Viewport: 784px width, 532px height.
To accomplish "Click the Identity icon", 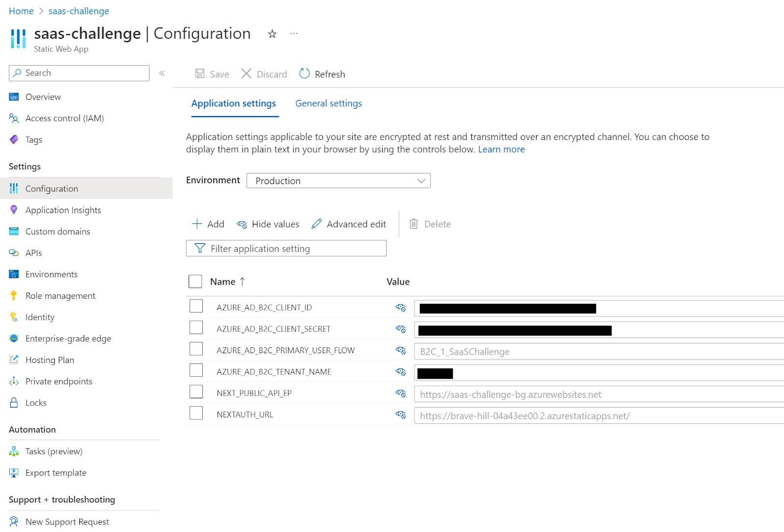I will tap(14, 317).
